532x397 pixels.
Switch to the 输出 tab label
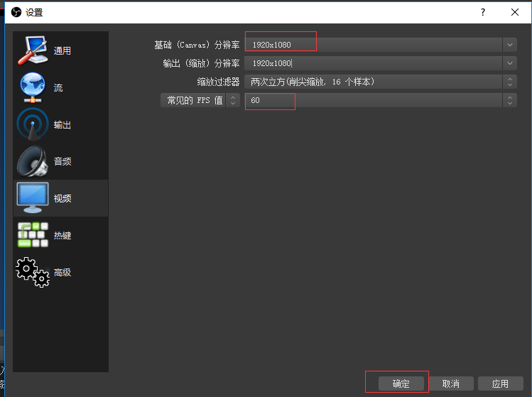62,125
